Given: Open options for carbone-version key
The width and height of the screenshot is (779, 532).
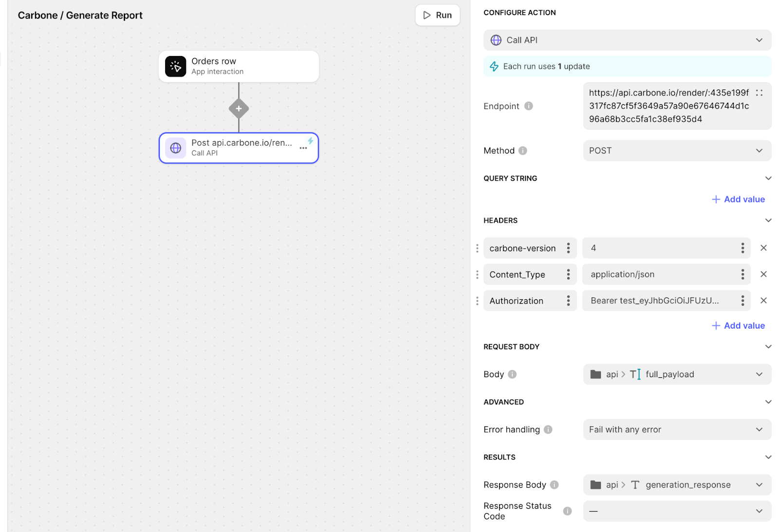Looking at the screenshot, I should [568, 248].
